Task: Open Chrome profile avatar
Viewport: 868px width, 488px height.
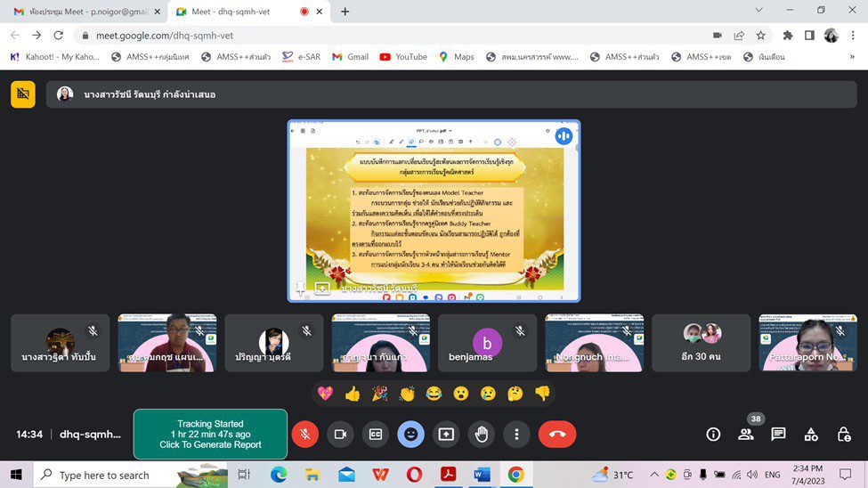Action: pyautogui.click(x=831, y=36)
